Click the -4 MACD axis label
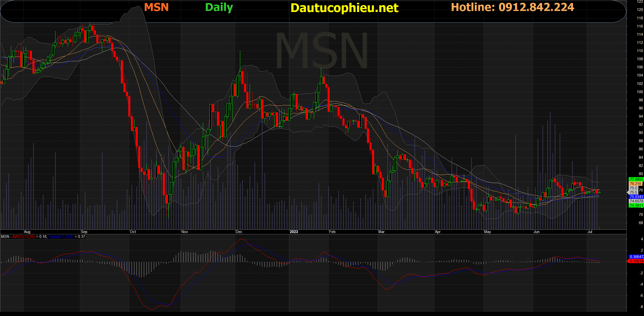Viewport: 644px width, 316px height. point(641,284)
